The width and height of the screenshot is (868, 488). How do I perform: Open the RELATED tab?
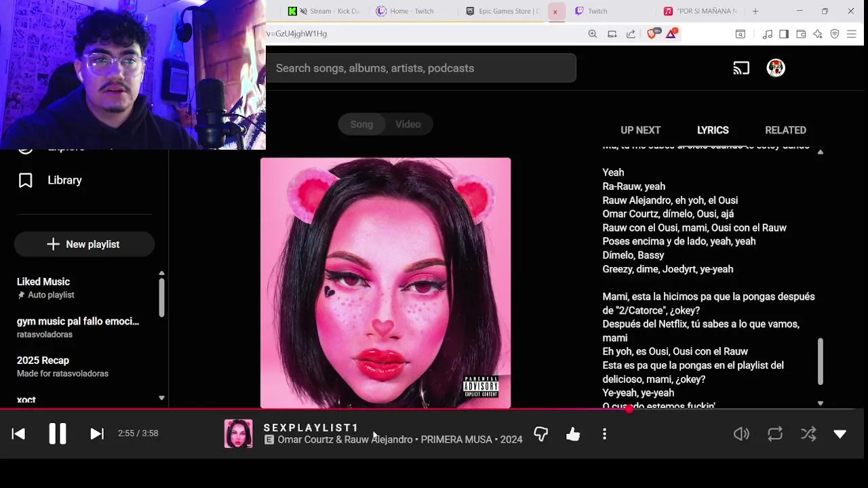point(785,130)
